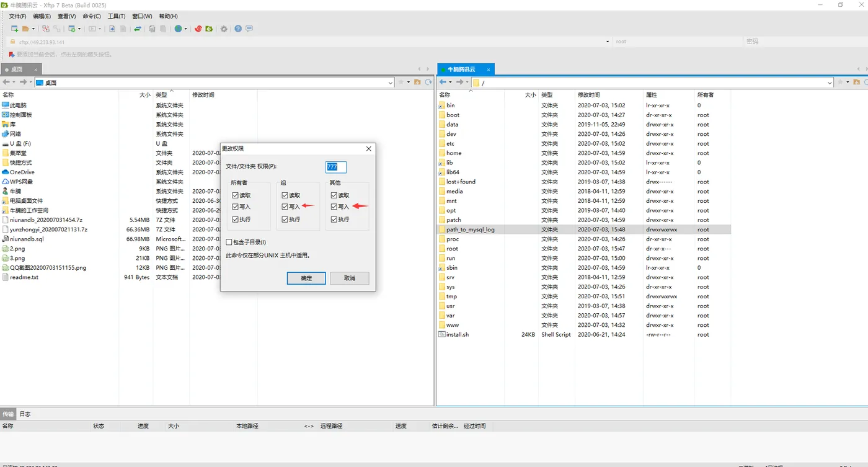Uncheck owner 写入 (write) permission
This screenshot has height=467, width=868.
click(236, 207)
